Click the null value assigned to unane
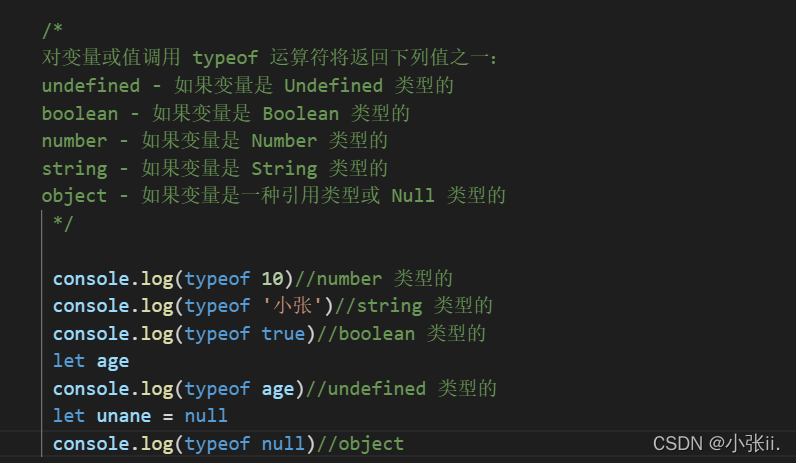Image resolution: width=796 pixels, height=463 pixels. (x=206, y=416)
